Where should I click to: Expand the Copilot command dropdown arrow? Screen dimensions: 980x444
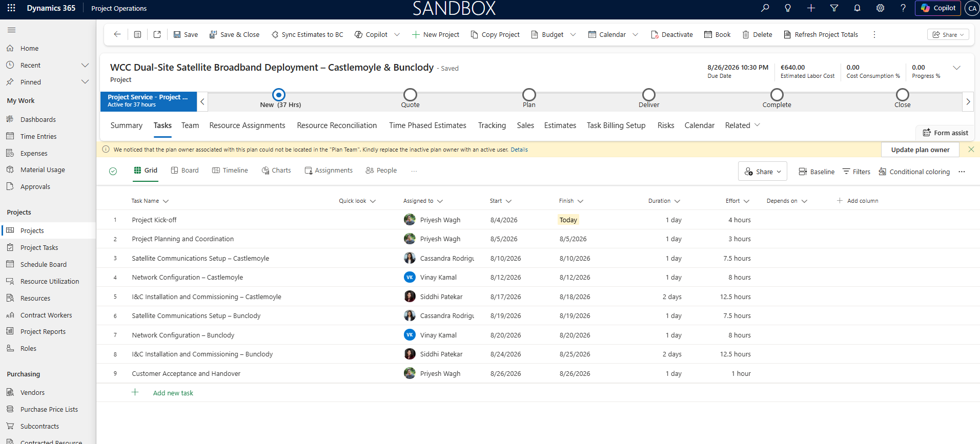pyautogui.click(x=397, y=34)
